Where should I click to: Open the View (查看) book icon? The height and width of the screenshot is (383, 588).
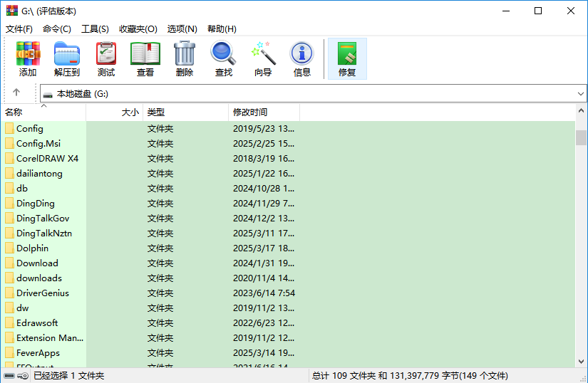(145, 58)
